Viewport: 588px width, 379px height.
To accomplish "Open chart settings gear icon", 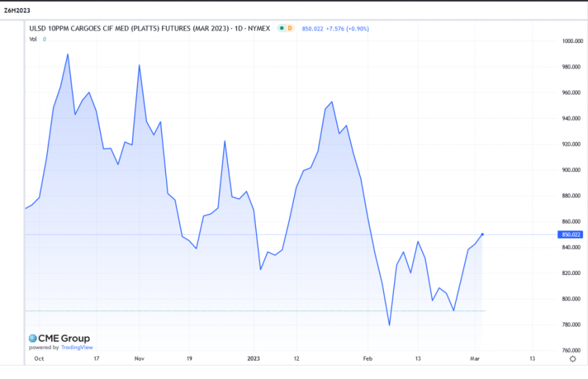I will (572, 359).
